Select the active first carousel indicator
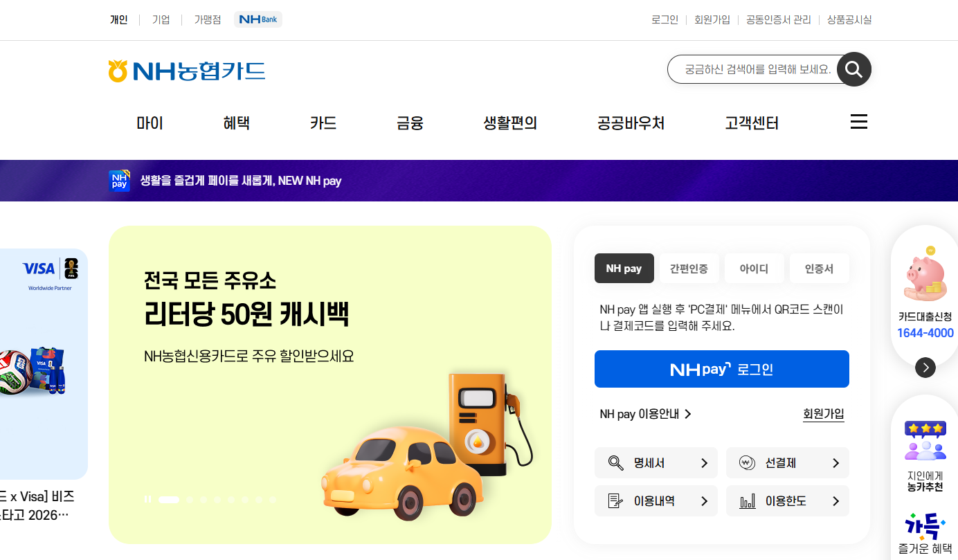The height and width of the screenshot is (560, 958). tap(169, 499)
